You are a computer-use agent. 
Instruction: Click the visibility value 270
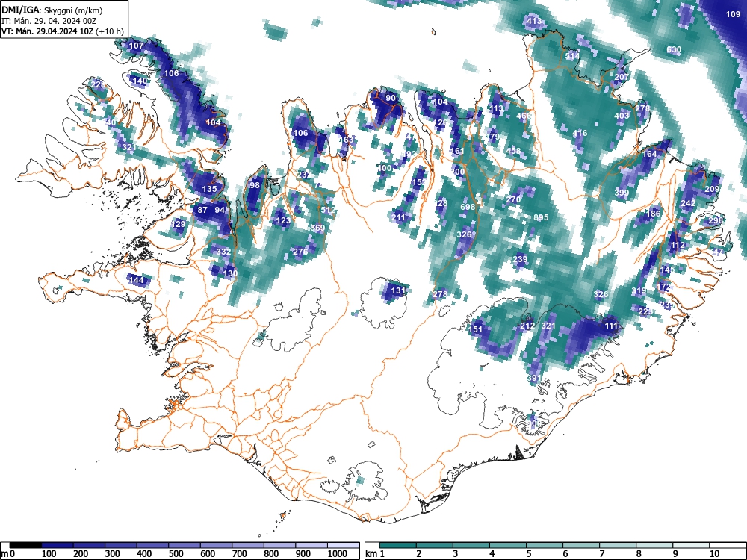point(513,199)
